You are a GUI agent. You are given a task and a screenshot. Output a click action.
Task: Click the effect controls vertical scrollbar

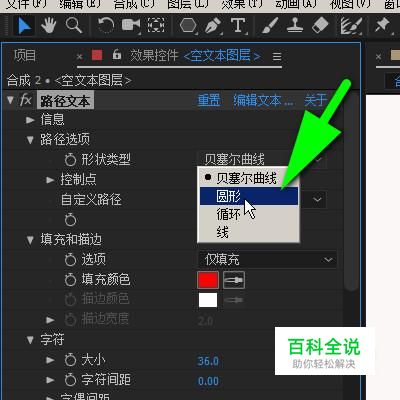click(350, 193)
